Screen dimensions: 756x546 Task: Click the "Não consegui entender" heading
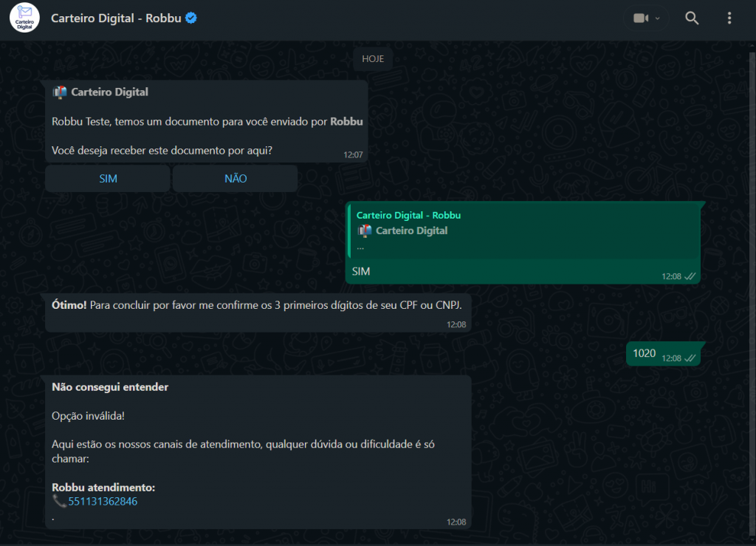click(x=110, y=387)
